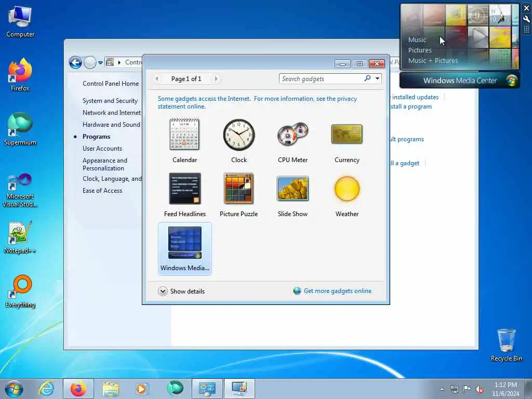
Task: Select the Slide Show gadget
Action: tap(292, 195)
